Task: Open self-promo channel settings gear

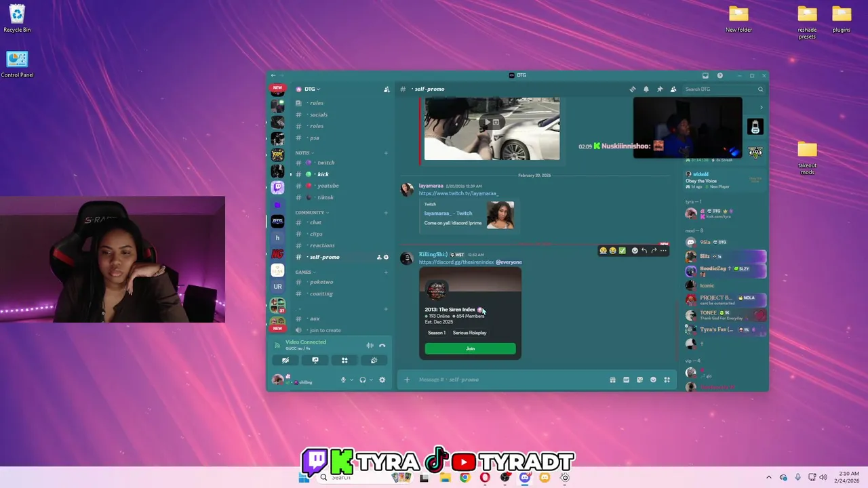Action: click(387, 257)
